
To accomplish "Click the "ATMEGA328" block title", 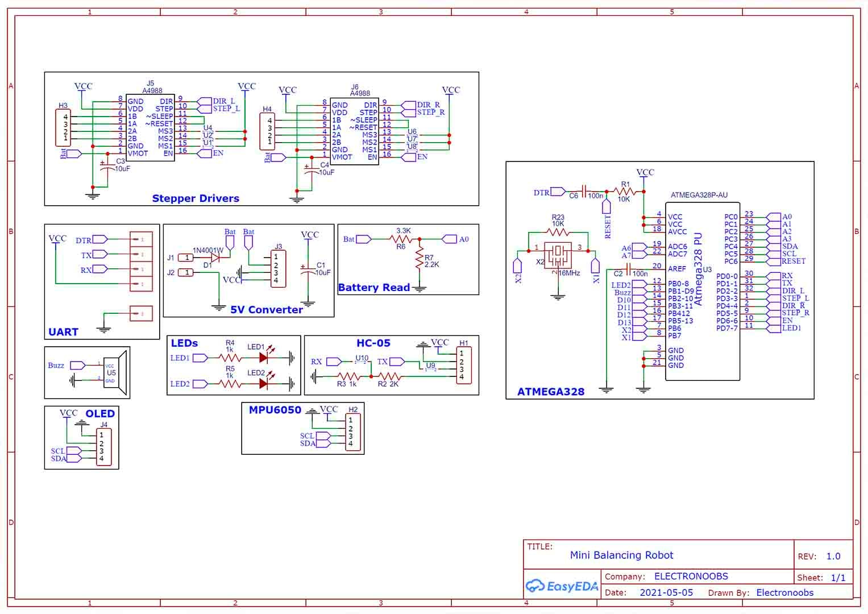I will point(551,392).
